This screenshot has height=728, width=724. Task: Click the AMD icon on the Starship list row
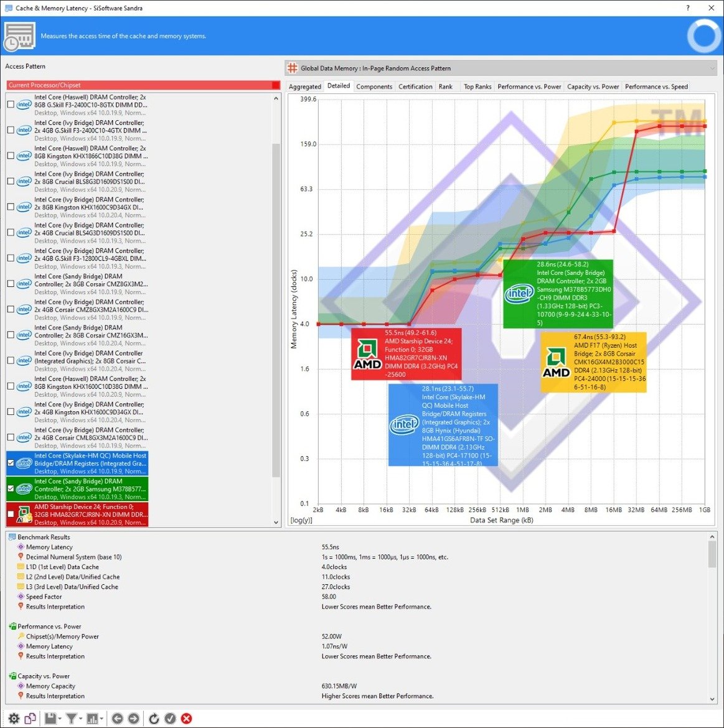coord(24,515)
